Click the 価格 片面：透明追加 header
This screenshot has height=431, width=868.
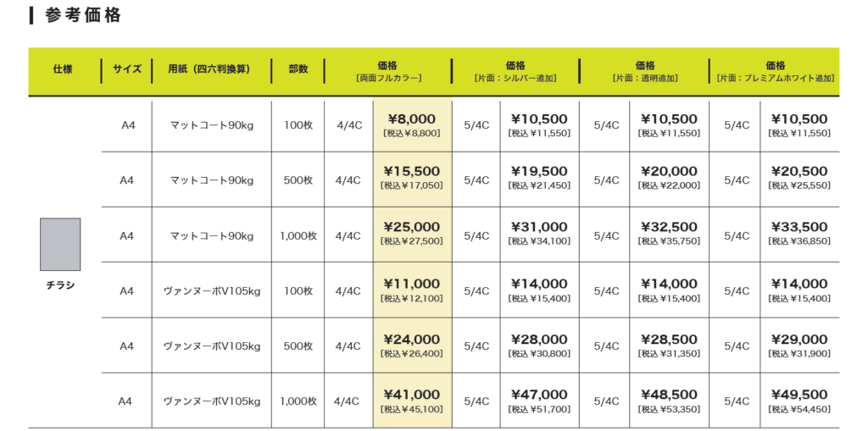click(644, 71)
